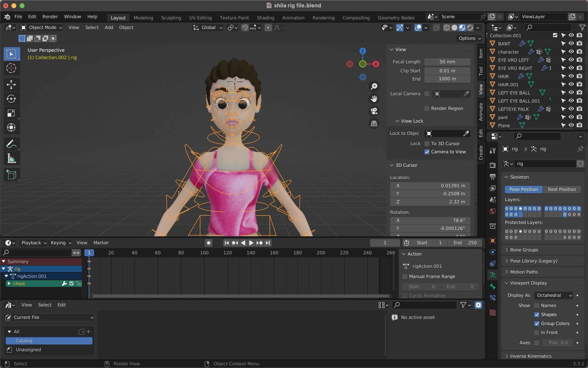Select the Measure tool
The height and width of the screenshot is (368, 588).
pos(11,158)
